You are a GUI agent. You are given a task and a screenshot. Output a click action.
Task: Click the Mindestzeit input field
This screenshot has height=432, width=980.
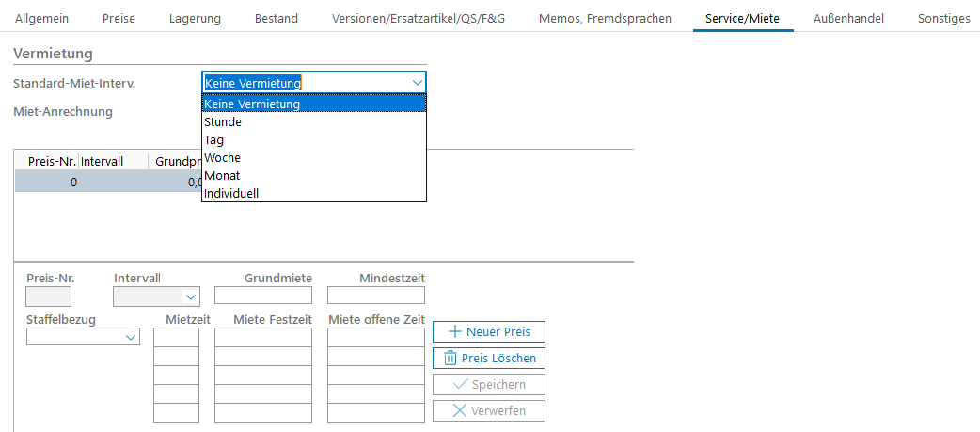(x=376, y=296)
